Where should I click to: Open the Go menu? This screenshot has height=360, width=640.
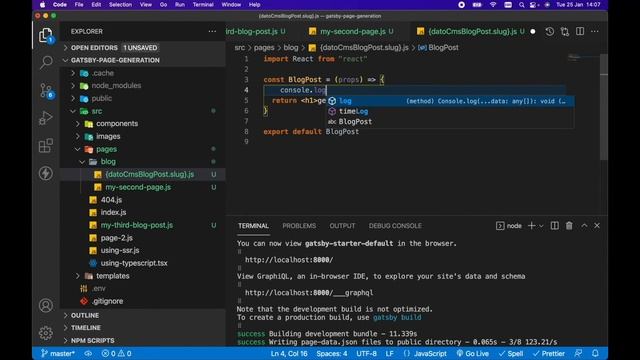163,5
